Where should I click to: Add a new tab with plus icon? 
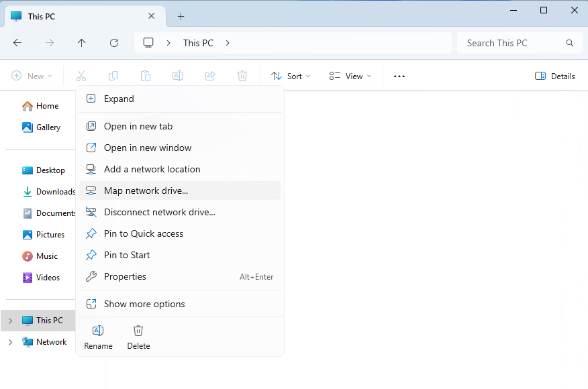click(181, 17)
